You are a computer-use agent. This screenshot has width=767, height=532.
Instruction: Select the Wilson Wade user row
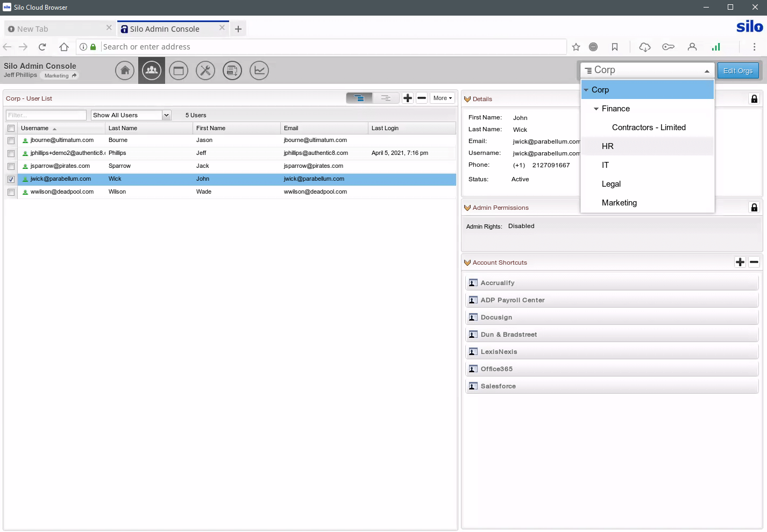pyautogui.click(x=237, y=192)
